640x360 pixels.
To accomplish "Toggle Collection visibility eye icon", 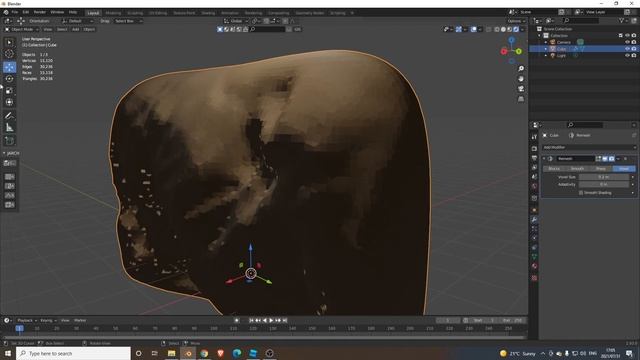I will [627, 36].
